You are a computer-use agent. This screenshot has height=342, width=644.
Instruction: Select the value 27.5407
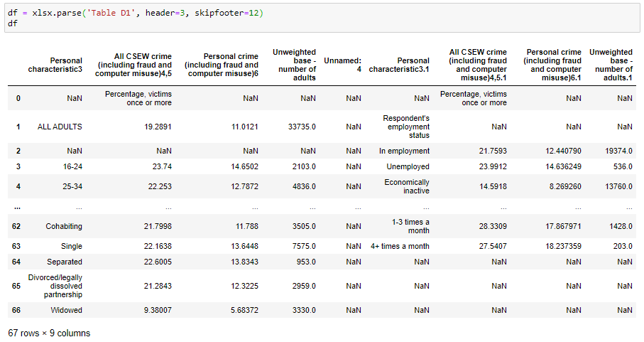[x=493, y=246]
